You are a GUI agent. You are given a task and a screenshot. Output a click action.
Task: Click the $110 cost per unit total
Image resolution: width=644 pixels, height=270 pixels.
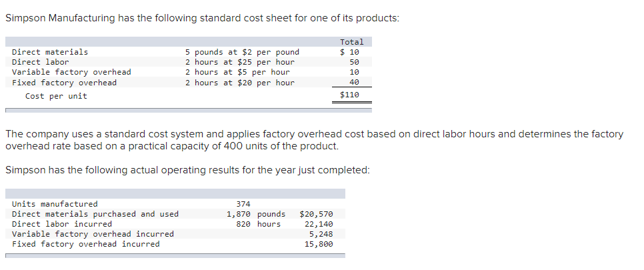point(349,95)
